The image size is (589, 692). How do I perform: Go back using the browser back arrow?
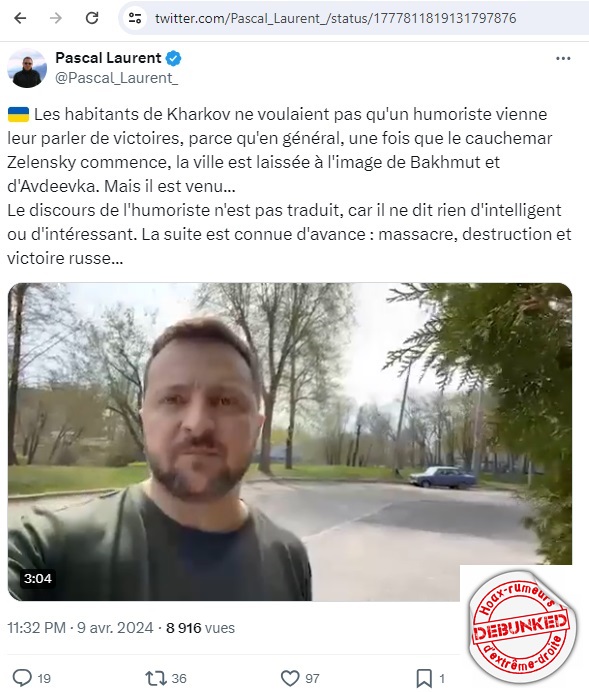[20, 18]
